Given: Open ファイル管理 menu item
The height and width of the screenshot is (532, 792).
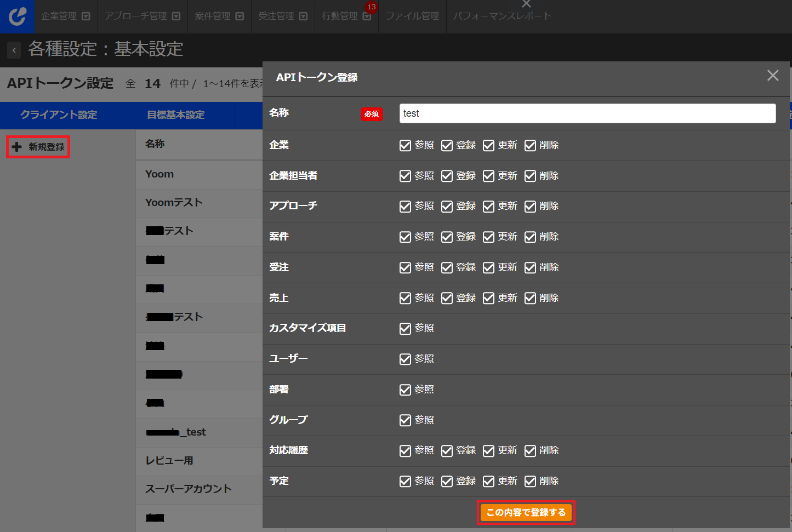Looking at the screenshot, I should tap(412, 16).
